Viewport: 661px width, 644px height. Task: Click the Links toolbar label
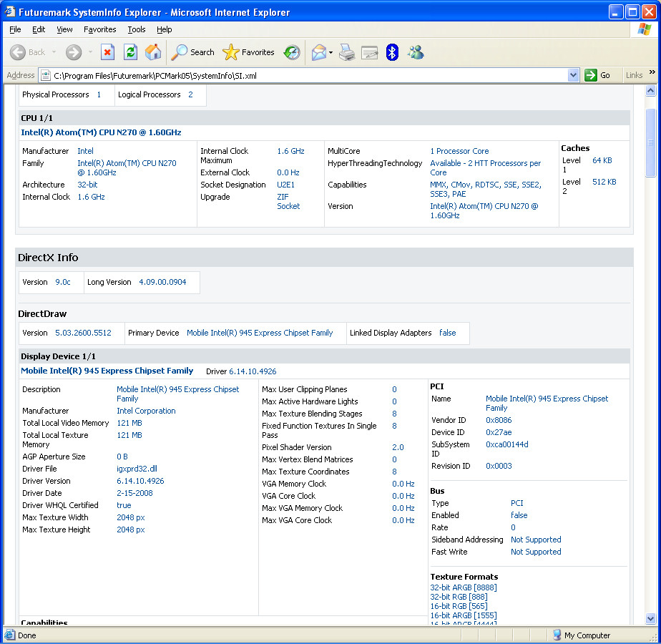tap(634, 76)
